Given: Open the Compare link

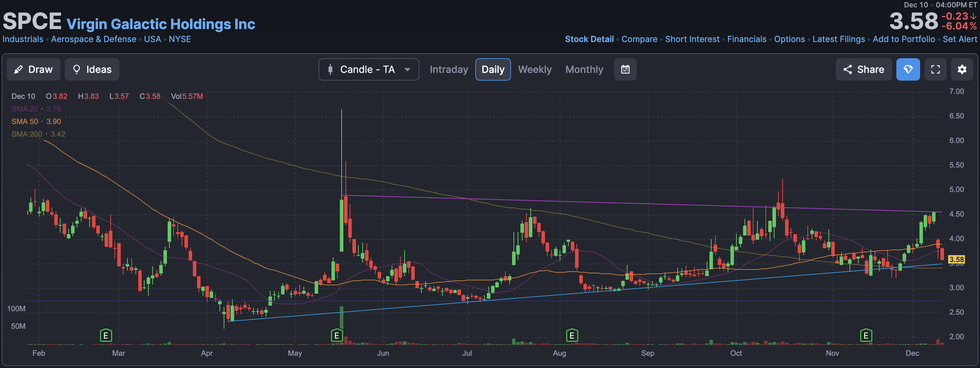Looking at the screenshot, I should 639,39.
